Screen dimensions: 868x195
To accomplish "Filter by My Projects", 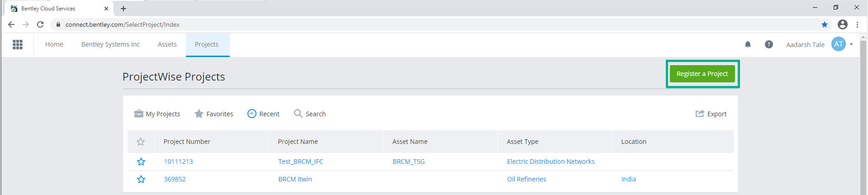I will coord(157,114).
